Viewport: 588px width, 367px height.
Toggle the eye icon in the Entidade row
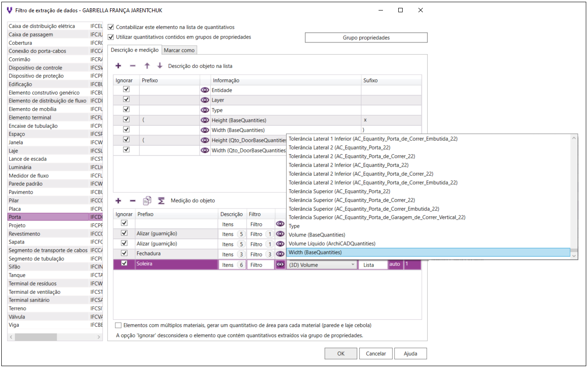click(x=205, y=90)
